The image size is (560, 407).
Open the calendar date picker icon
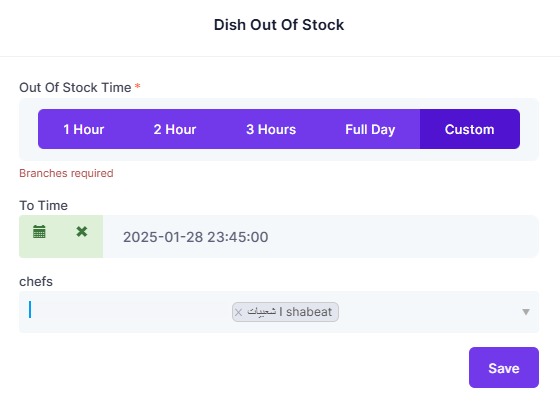pyautogui.click(x=39, y=232)
